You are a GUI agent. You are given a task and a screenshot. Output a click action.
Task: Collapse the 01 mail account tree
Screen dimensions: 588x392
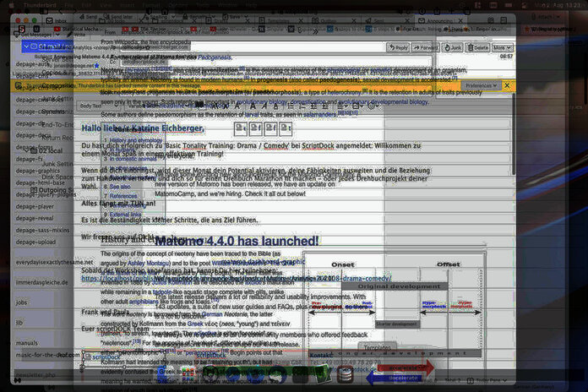(x=26, y=46)
